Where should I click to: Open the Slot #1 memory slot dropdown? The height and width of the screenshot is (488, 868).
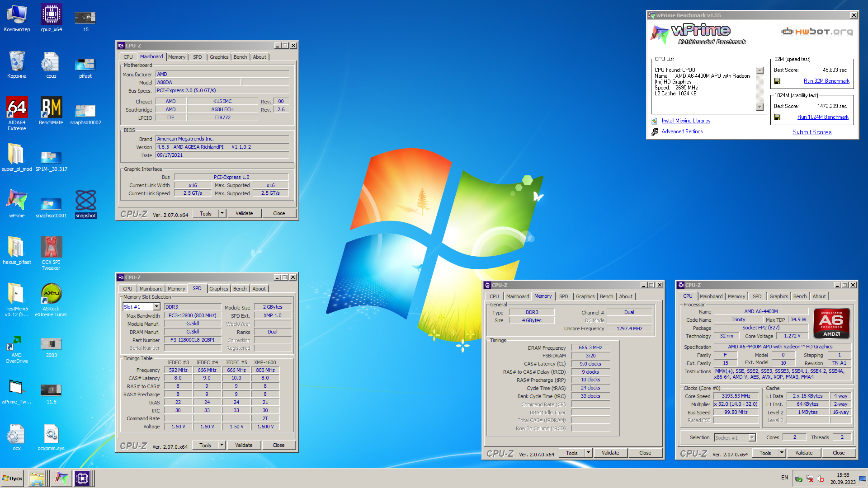[156, 307]
